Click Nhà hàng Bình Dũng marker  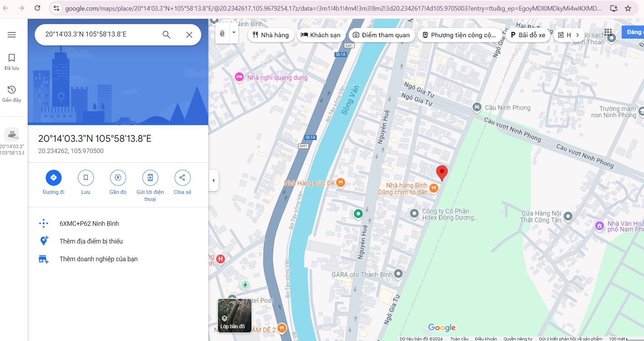(x=434, y=188)
